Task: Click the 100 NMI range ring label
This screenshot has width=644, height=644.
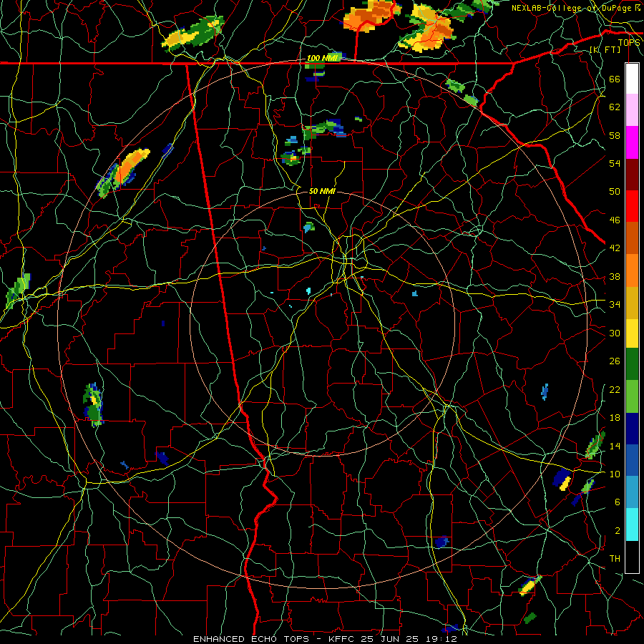Action: tap(323, 59)
